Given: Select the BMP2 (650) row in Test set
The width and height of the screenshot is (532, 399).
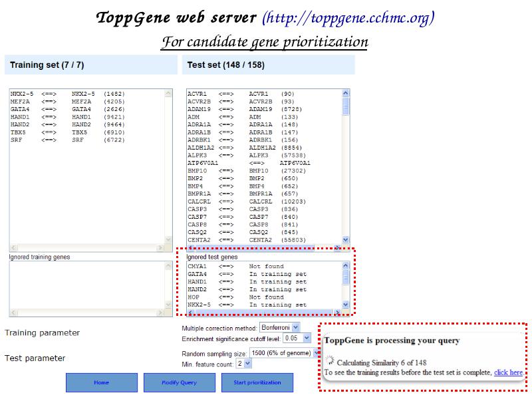Looking at the screenshot, I should pos(243,178).
